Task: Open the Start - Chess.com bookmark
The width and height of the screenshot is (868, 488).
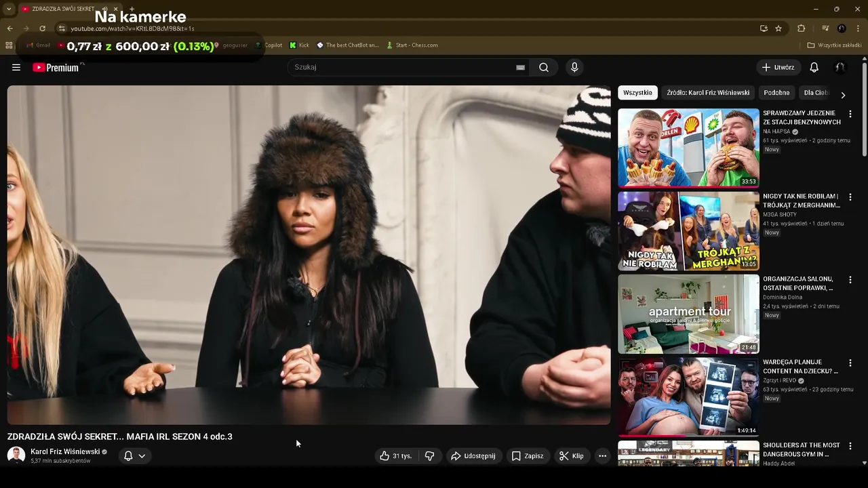Action: click(412, 45)
